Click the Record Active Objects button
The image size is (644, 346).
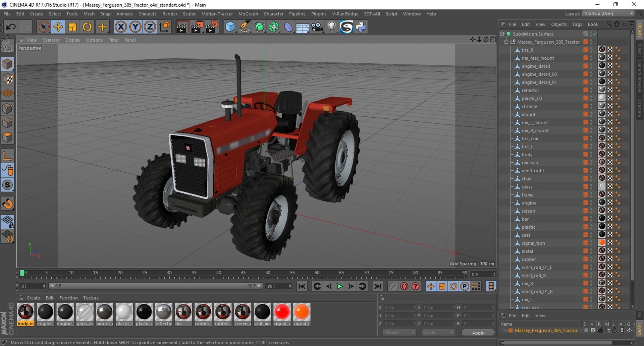pos(393,286)
